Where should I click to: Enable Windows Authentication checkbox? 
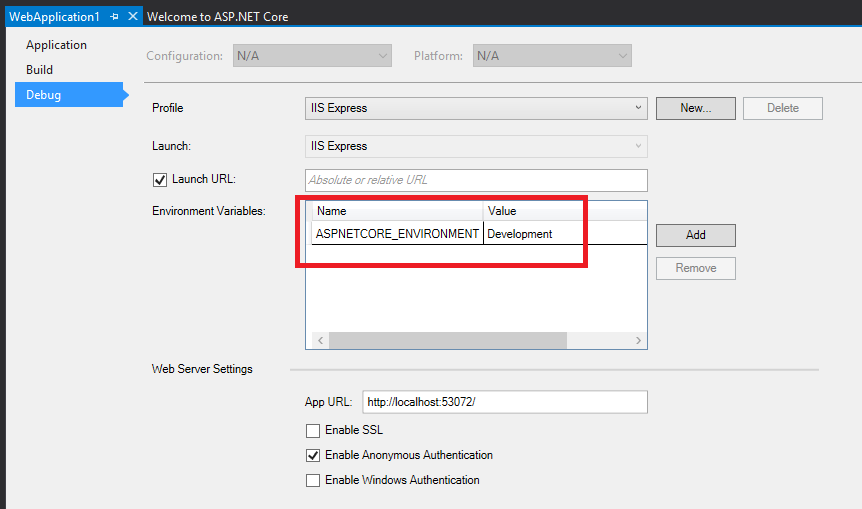(x=313, y=481)
